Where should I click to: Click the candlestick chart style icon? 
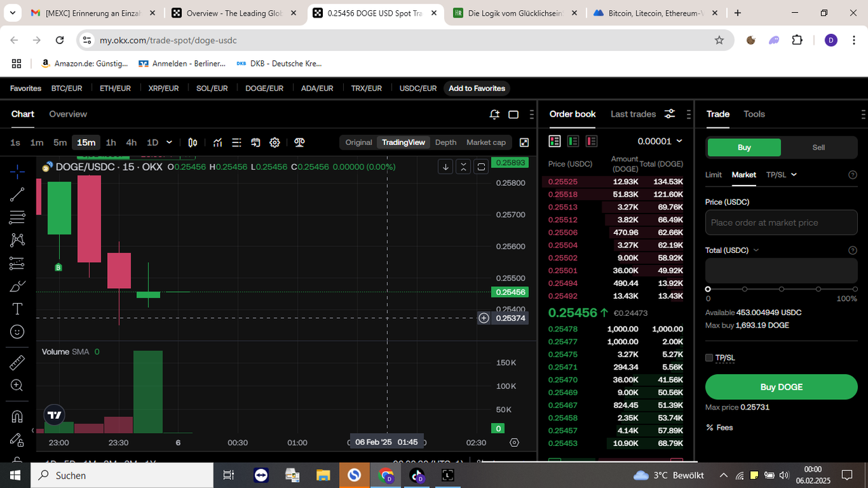click(x=193, y=142)
